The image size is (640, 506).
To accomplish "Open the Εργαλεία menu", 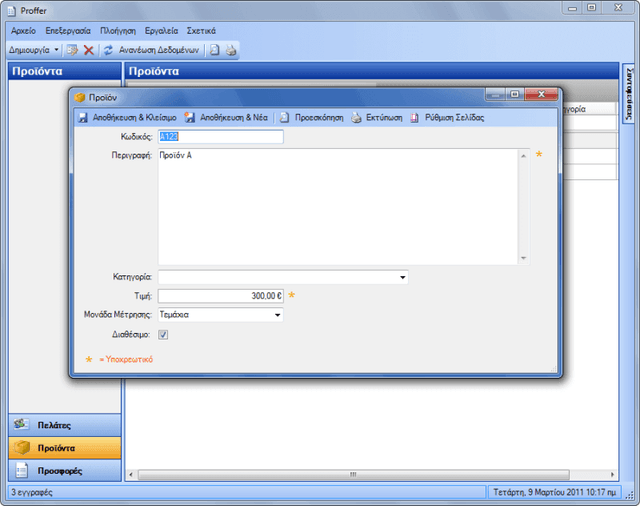I will pos(161,31).
